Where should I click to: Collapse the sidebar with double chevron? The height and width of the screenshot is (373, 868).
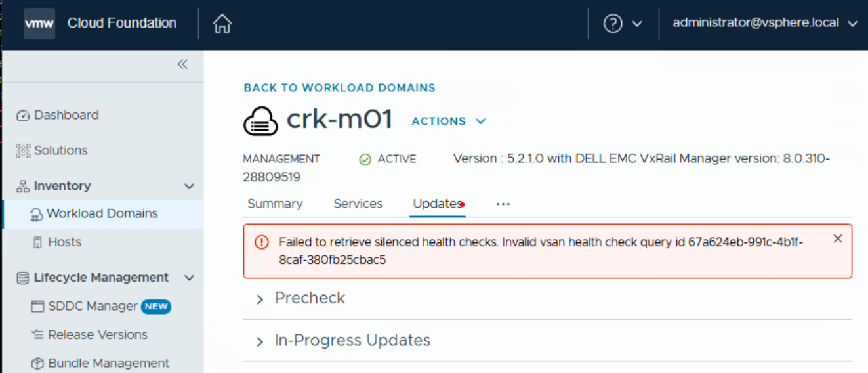pos(182,64)
